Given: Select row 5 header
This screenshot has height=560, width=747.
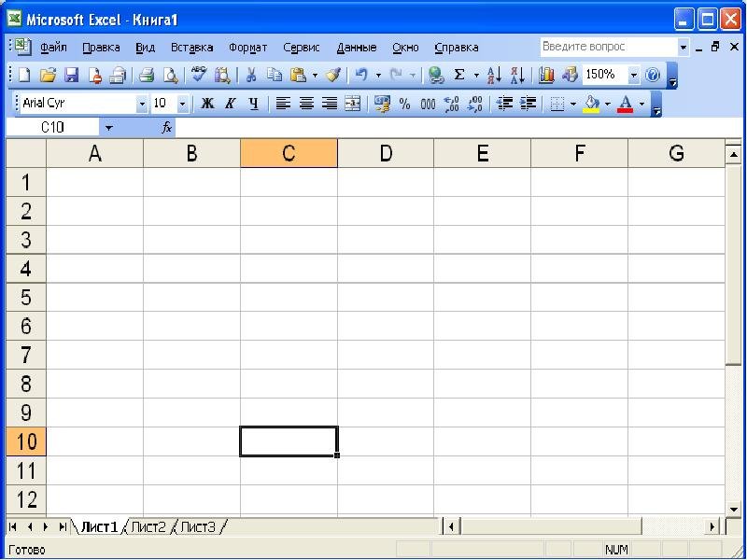Looking at the screenshot, I should click(x=25, y=298).
